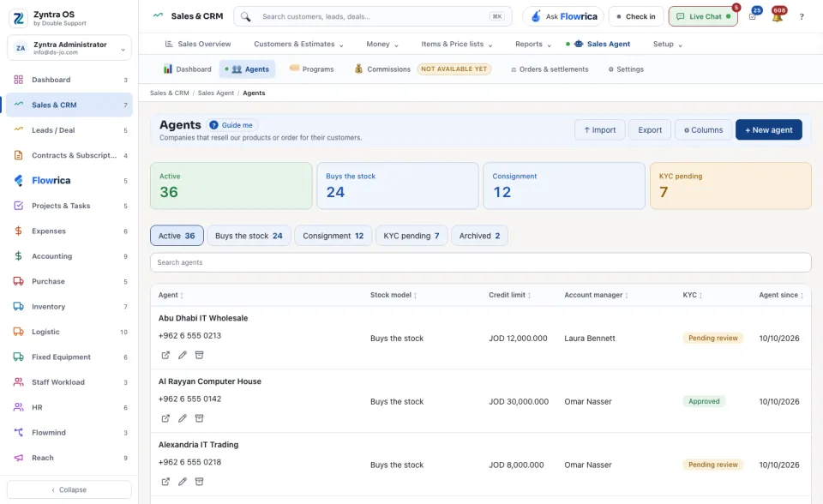823x504 pixels.
Task: Open the help question mark
Action: pos(802,17)
